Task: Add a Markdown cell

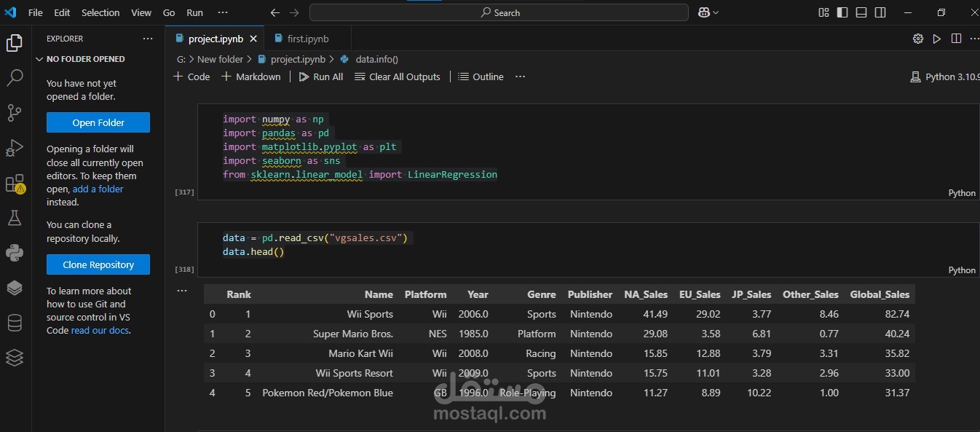Action: pyautogui.click(x=251, y=76)
